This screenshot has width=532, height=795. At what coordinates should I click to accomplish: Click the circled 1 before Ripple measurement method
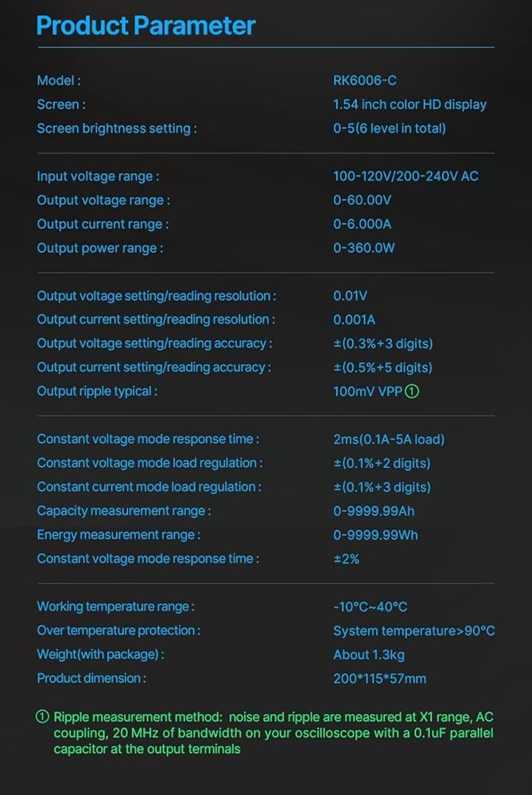[x=43, y=716]
